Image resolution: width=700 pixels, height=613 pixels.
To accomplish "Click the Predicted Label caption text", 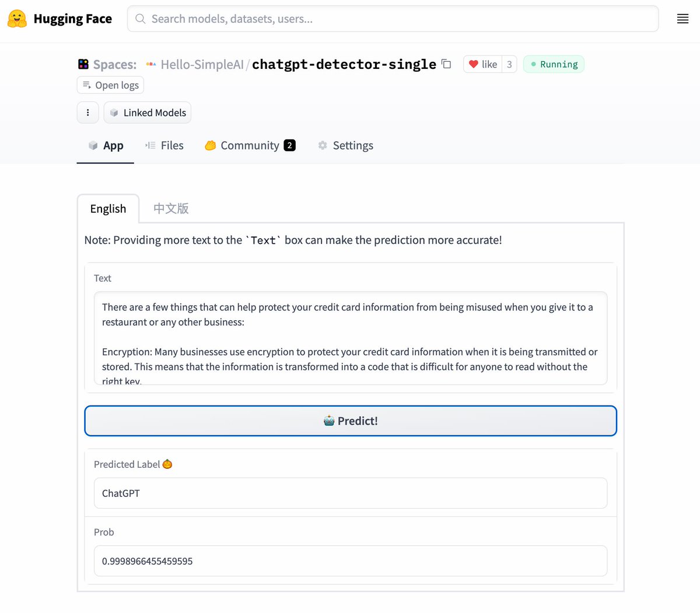I will point(127,464).
